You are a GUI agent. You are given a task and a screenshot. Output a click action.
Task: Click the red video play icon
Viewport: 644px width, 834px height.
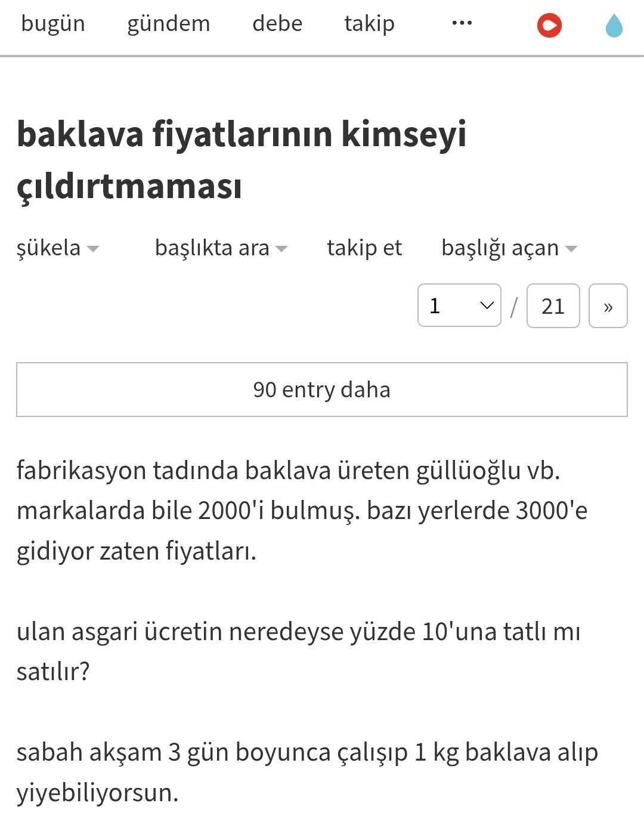549,26
